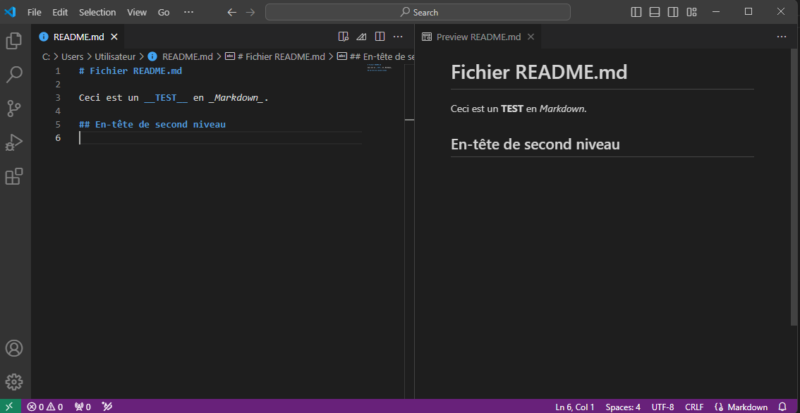Screen dimensions: 800x413
Task: Click the split editor right icon
Action: (x=379, y=36)
